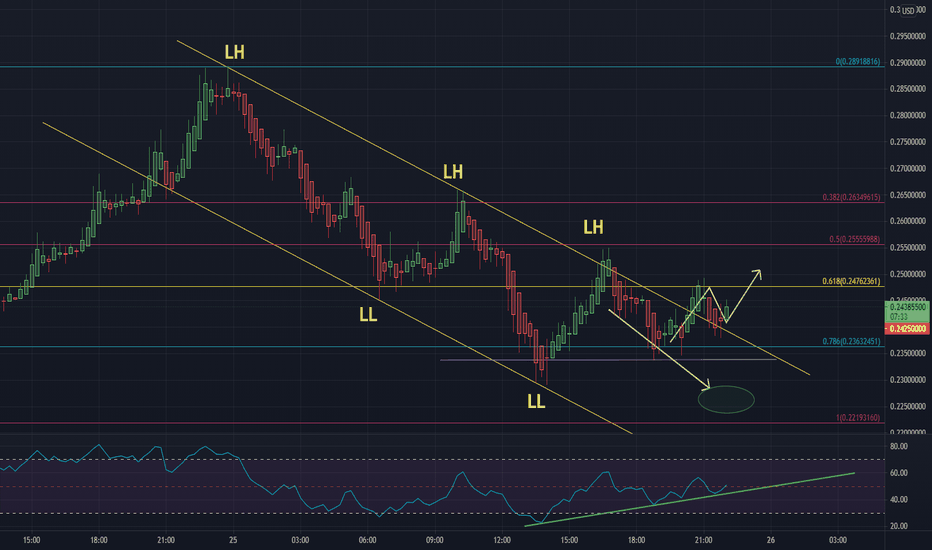932x550 pixels.
Task: Select the 0.5(0.25555988) Fibonacci label
Action: click(855, 240)
